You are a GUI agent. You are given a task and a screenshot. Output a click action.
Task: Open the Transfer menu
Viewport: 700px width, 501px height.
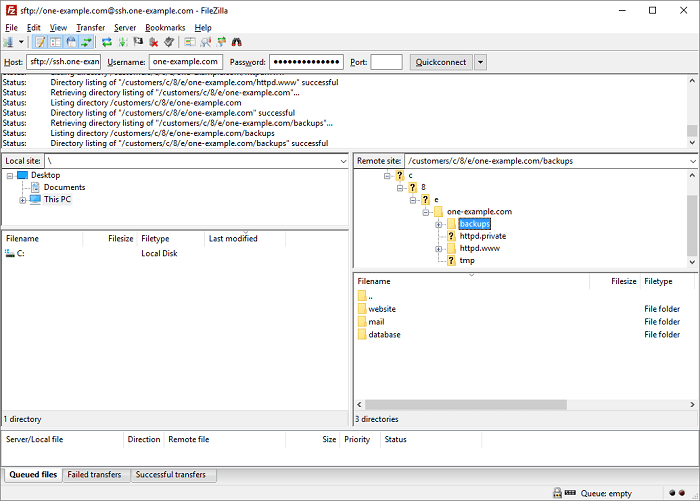pyautogui.click(x=91, y=28)
